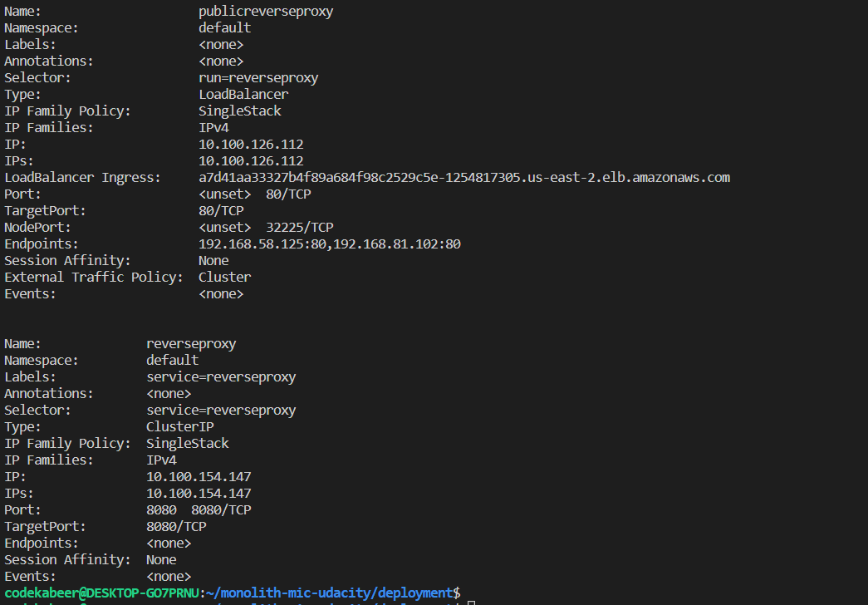Click the TargetPort 80/TCP entry
Screen dimensions: 868x605
[x=220, y=210]
